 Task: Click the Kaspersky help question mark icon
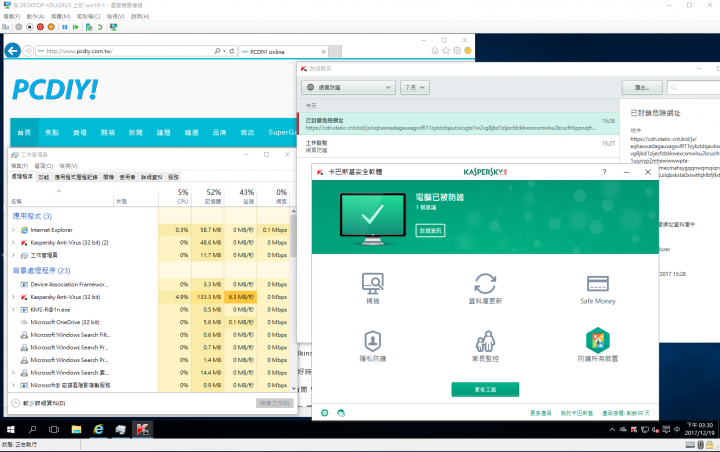(x=604, y=172)
